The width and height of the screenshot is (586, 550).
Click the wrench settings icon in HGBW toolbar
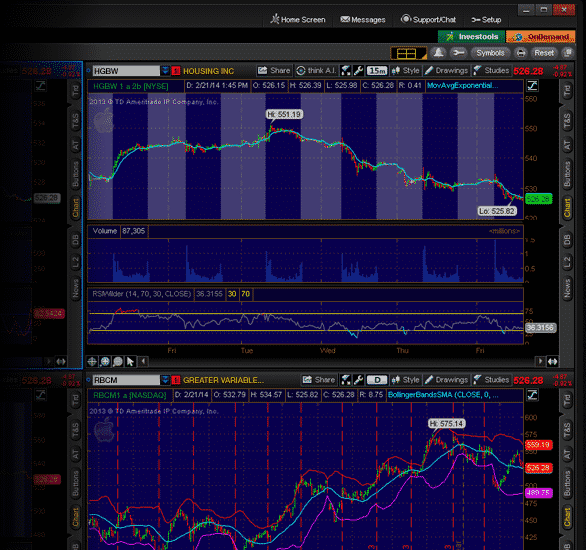tap(358, 71)
